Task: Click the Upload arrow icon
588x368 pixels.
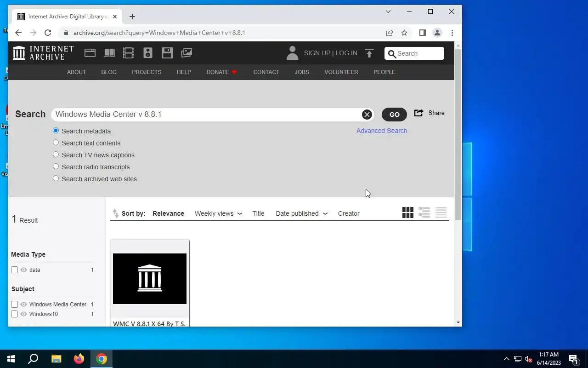Action: tap(369, 53)
